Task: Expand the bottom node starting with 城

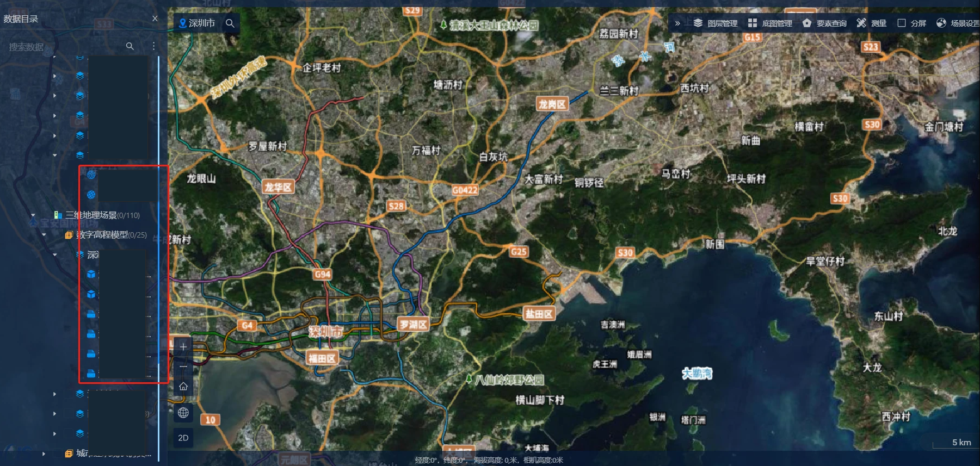Action: (x=44, y=453)
